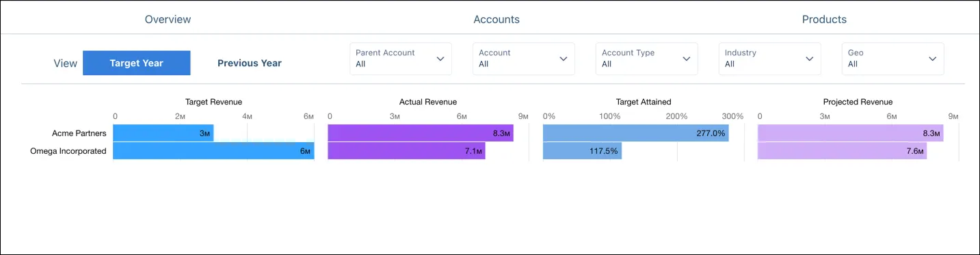The width and height of the screenshot is (980, 255).
Task: Switch to the Overview tab
Action: 168,19
